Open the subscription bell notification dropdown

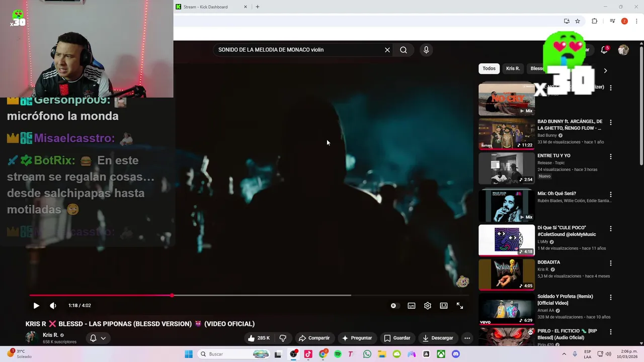tap(98, 338)
